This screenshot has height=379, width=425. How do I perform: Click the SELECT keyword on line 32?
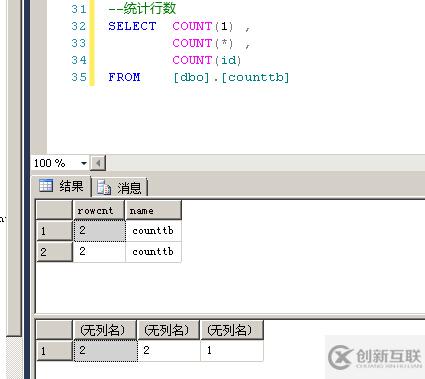click(x=132, y=26)
